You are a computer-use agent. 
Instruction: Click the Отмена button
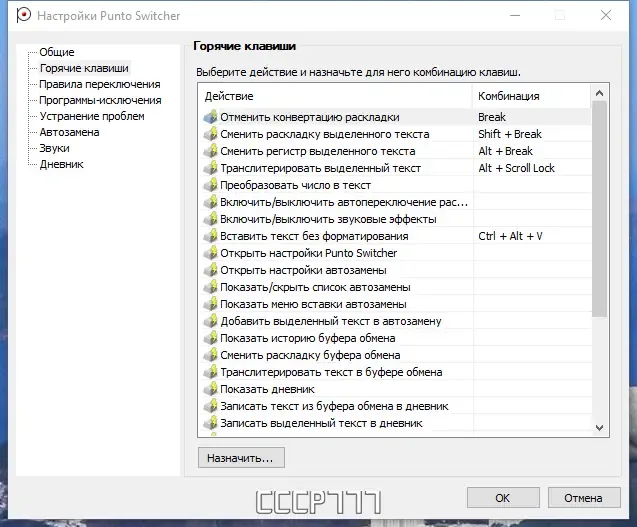point(584,498)
